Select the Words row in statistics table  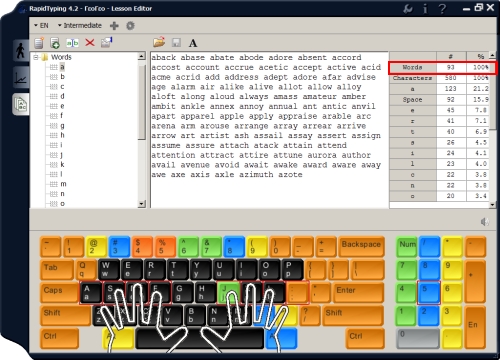point(442,68)
